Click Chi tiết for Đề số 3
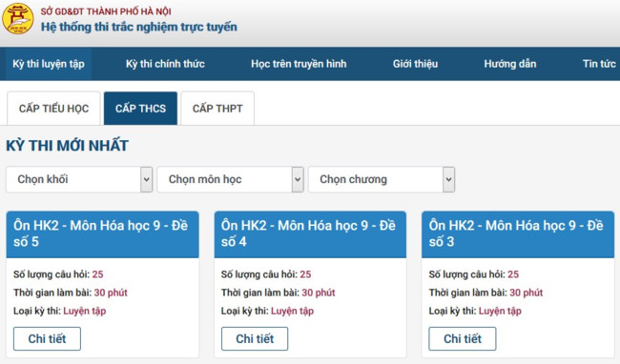 [463, 338]
